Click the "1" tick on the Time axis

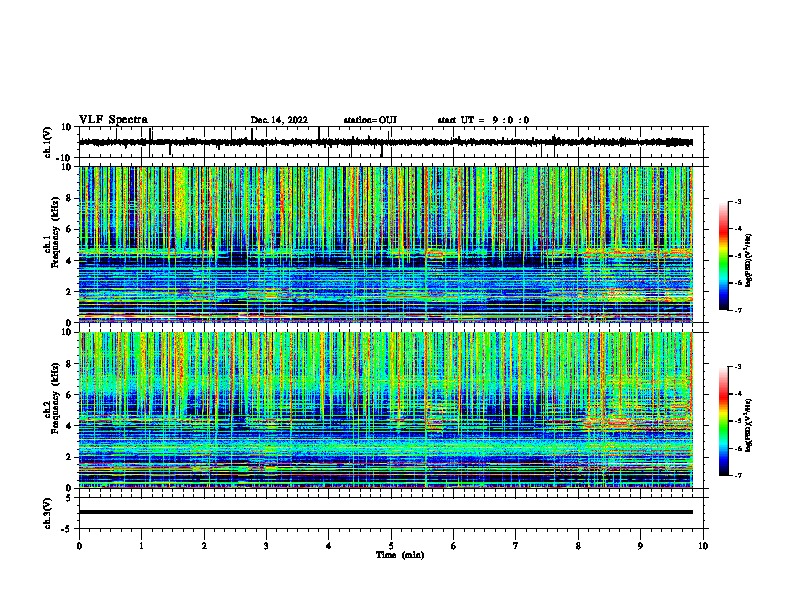(141, 546)
